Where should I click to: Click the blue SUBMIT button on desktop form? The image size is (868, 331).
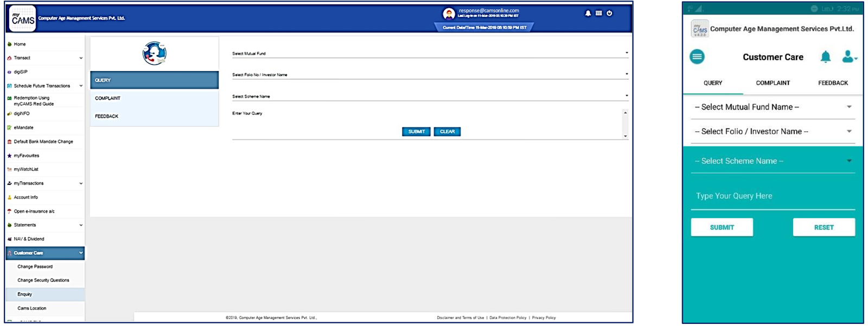[x=416, y=132]
